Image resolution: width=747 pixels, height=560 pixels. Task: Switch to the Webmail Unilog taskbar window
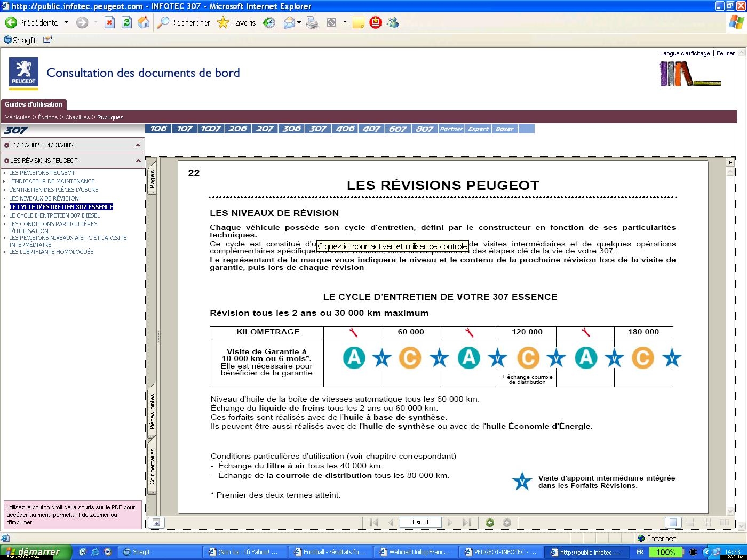tap(416, 552)
